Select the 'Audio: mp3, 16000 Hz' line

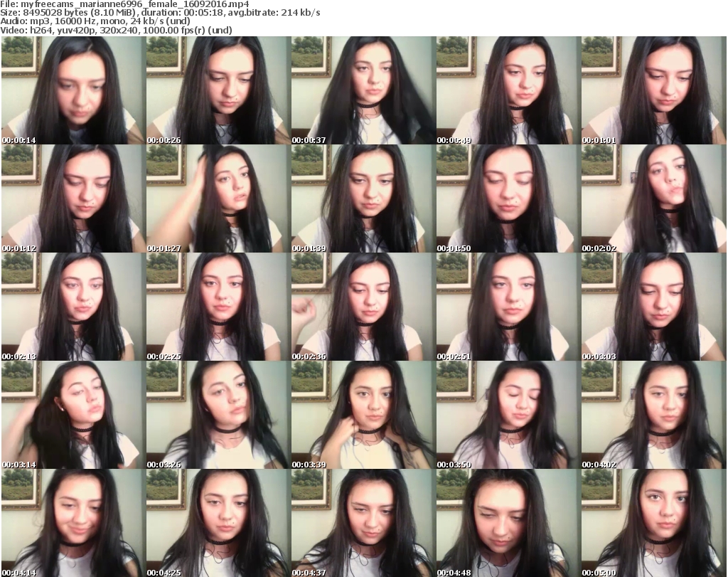point(95,21)
